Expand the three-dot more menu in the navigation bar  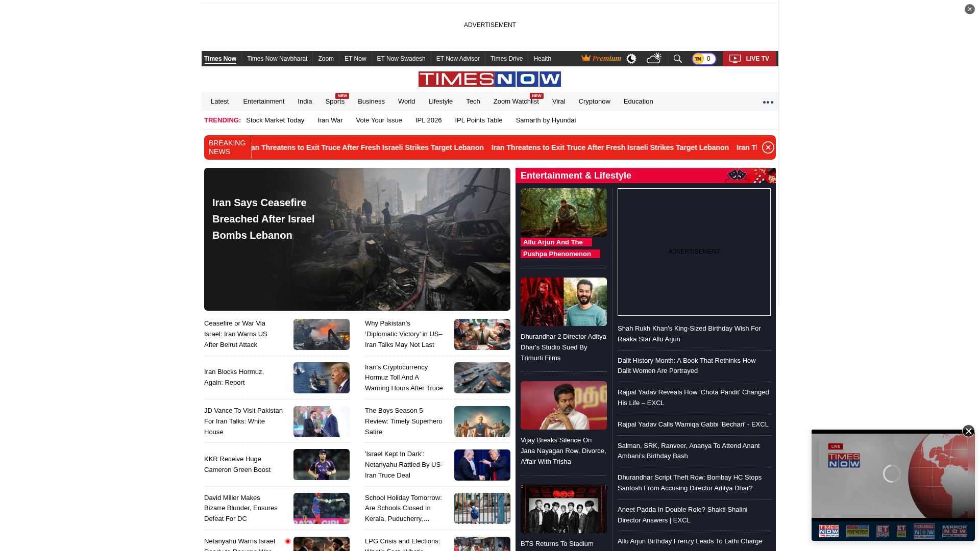tap(768, 102)
